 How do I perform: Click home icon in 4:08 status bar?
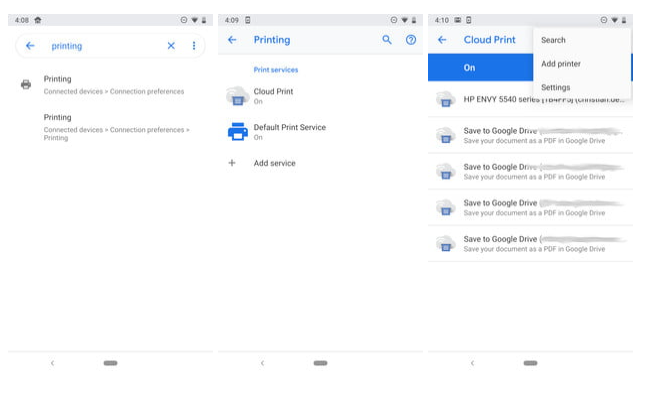tap(38, 20)
